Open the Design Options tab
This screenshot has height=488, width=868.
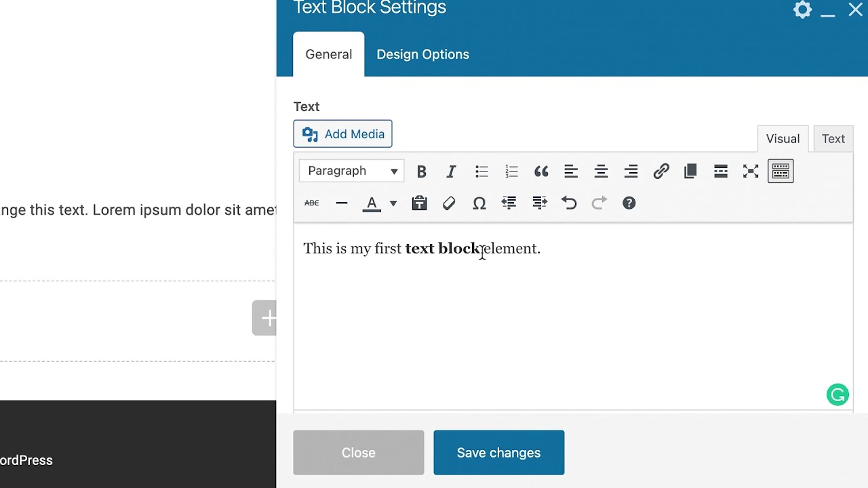(422, 54)
